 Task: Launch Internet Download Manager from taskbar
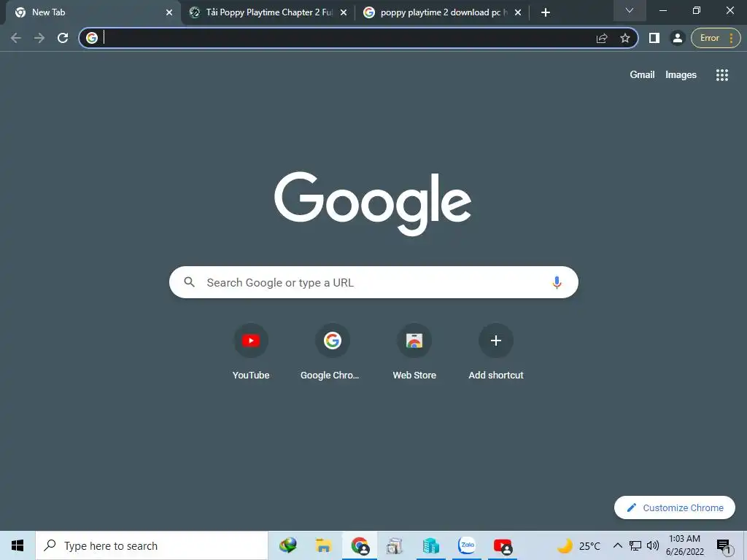click(287, 545)
